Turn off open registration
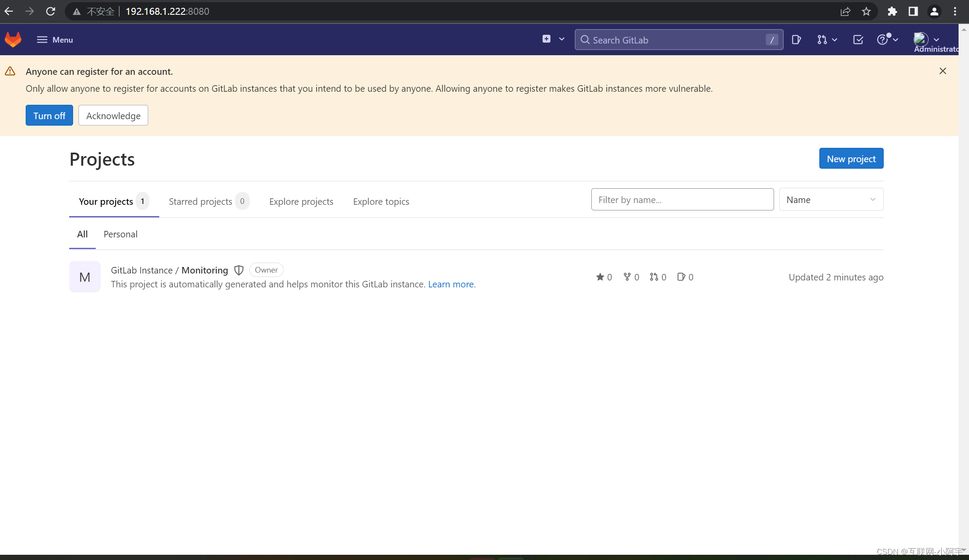 point(49,115)
